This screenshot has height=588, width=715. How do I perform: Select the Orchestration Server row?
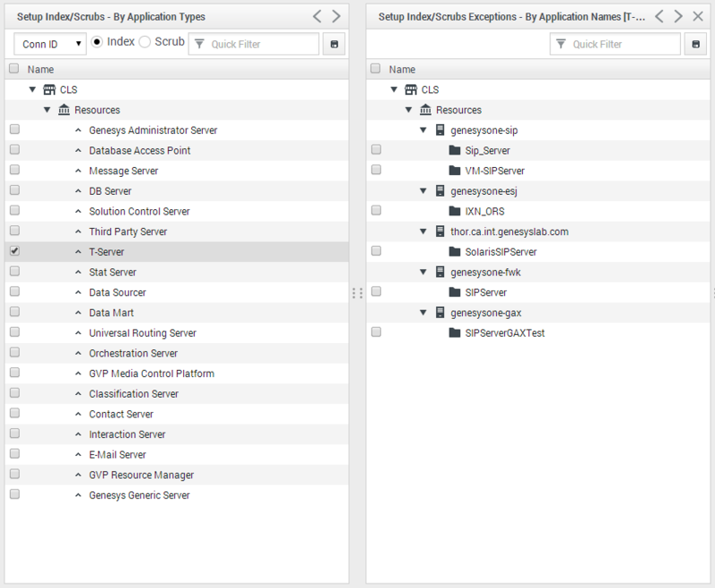coord(177,353)
